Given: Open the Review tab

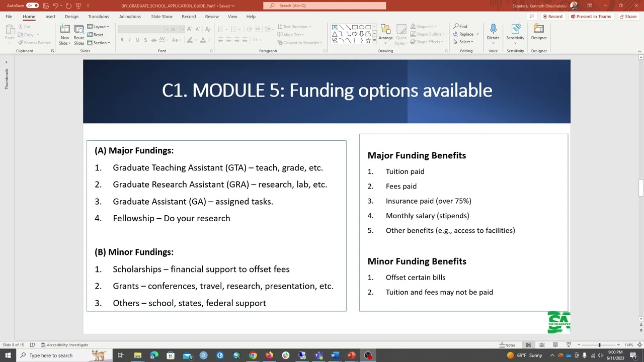Looking at the screenshot, I should [212, 17].
